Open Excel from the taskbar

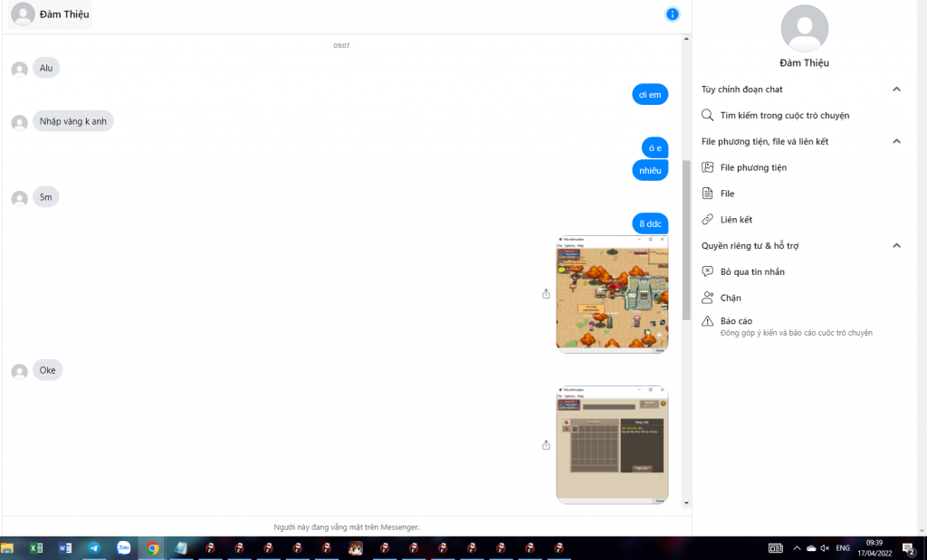point(36,548)
